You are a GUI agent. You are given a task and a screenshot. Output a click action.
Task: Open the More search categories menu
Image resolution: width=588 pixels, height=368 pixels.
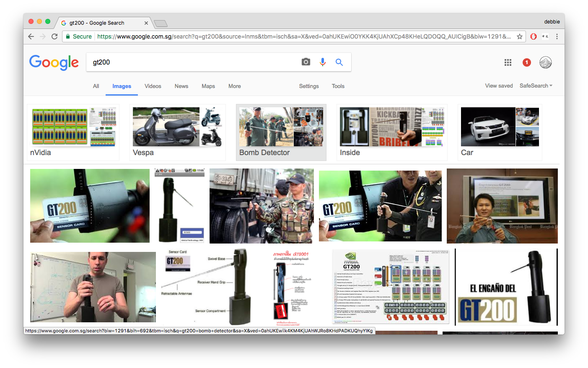(x=234, y=86)
